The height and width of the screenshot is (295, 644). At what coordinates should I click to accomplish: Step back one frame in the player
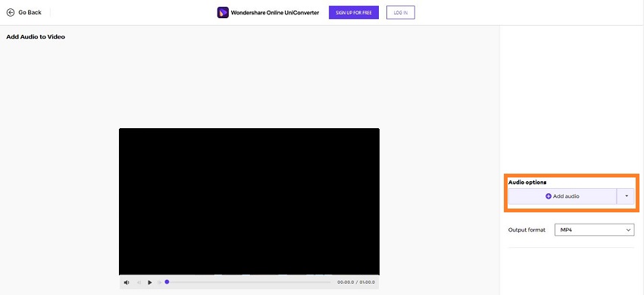click(139, 282)
